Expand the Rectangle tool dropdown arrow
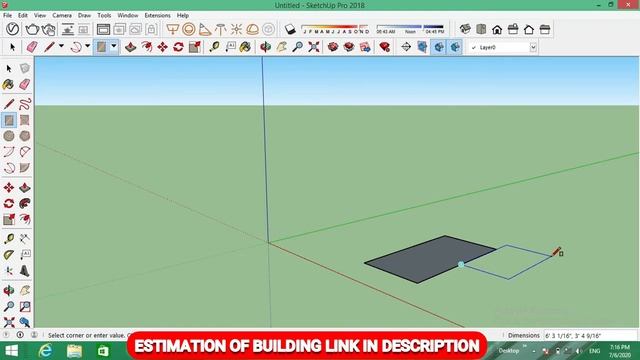 click(114, 46)
